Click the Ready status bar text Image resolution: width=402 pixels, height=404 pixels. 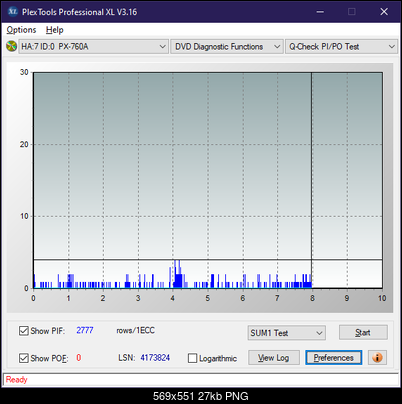click(x=16, y=380)
